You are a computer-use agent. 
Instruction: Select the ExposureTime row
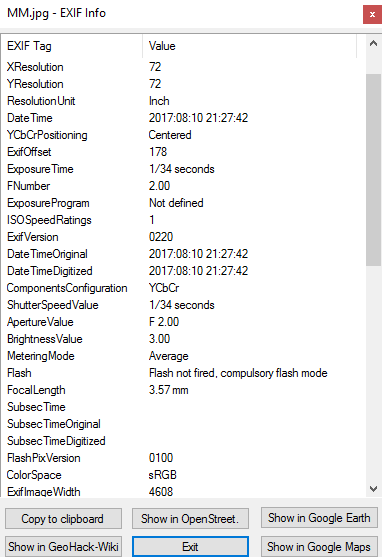point(183,169)
